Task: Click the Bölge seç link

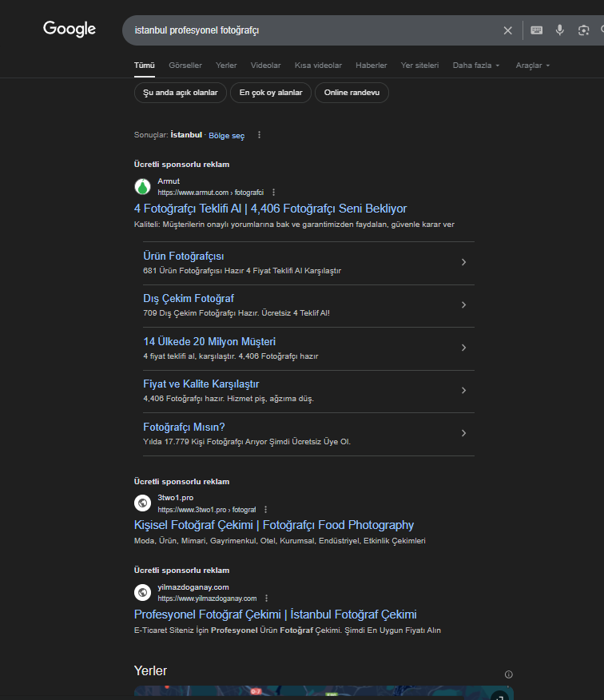Action: 226,135
